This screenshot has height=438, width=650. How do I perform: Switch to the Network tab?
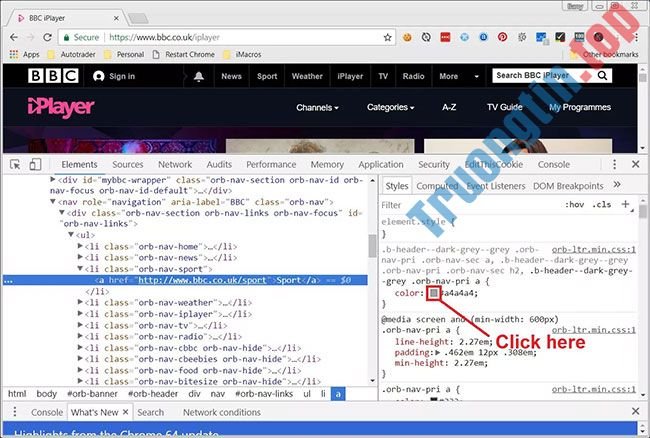coord(174,164)
